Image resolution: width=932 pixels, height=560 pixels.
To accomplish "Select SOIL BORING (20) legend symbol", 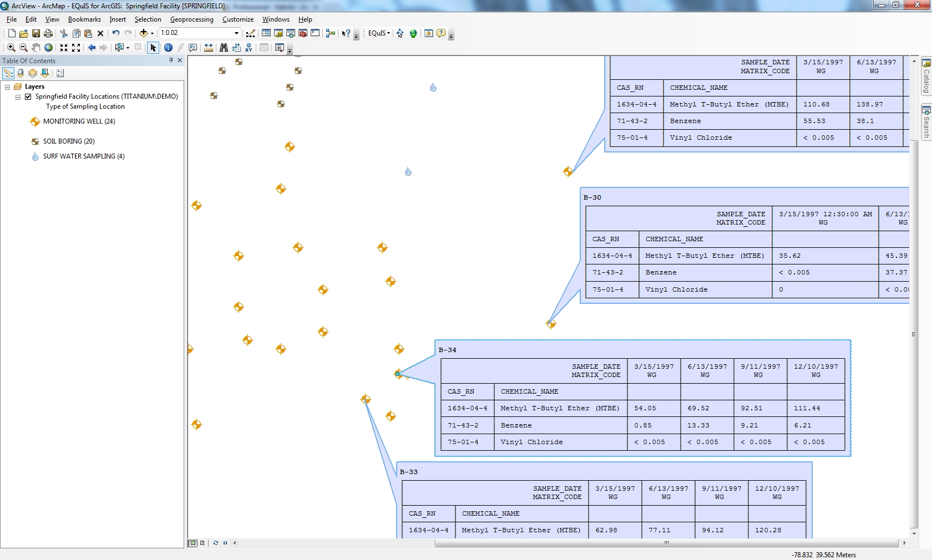I will coord(35,141).
